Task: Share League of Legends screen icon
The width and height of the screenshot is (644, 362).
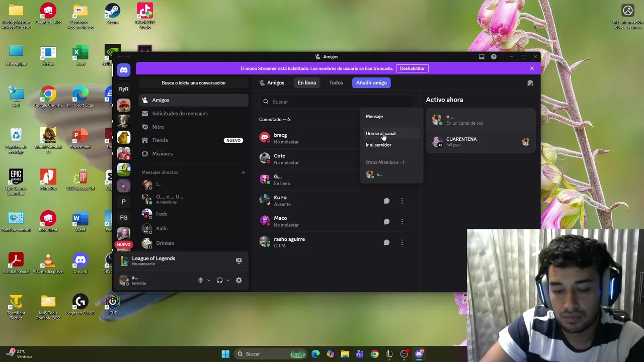Action: pos(238,261)
